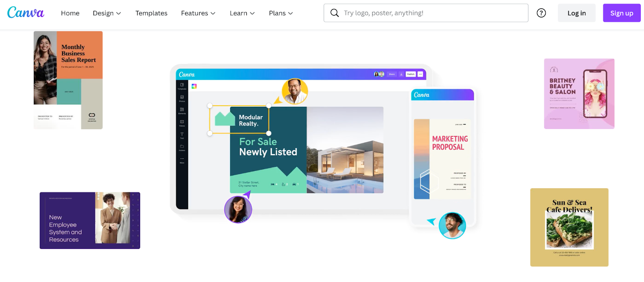
Task: Click the green Modular Realty house logo
Action: pyautogui.click(x=225, y=119)
